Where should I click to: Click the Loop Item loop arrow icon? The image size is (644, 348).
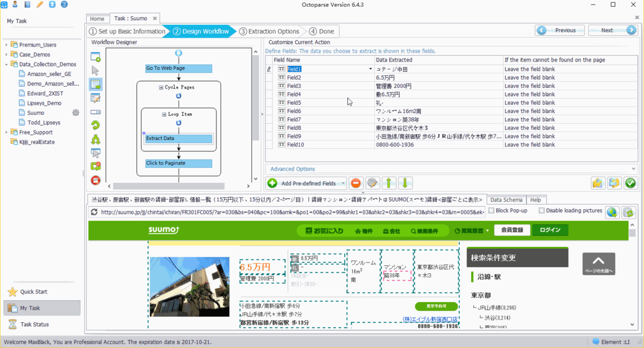click(x=179, y=122)
